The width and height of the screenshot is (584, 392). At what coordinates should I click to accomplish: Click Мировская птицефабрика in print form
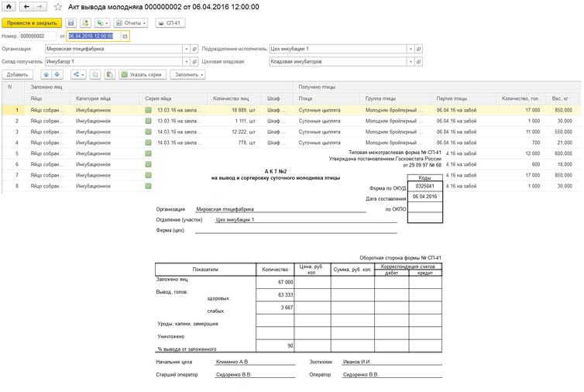(225, 209)
